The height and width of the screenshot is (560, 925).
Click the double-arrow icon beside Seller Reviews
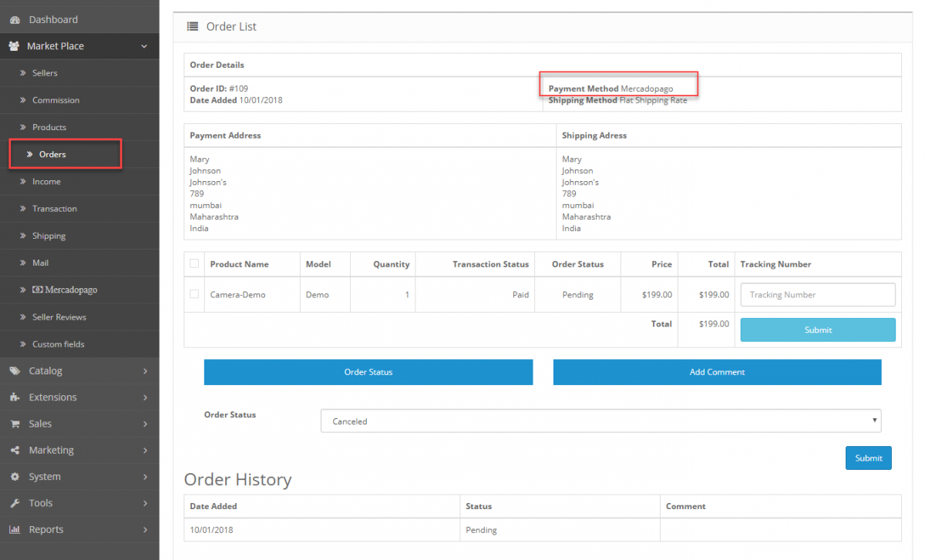tap(23, 317)
